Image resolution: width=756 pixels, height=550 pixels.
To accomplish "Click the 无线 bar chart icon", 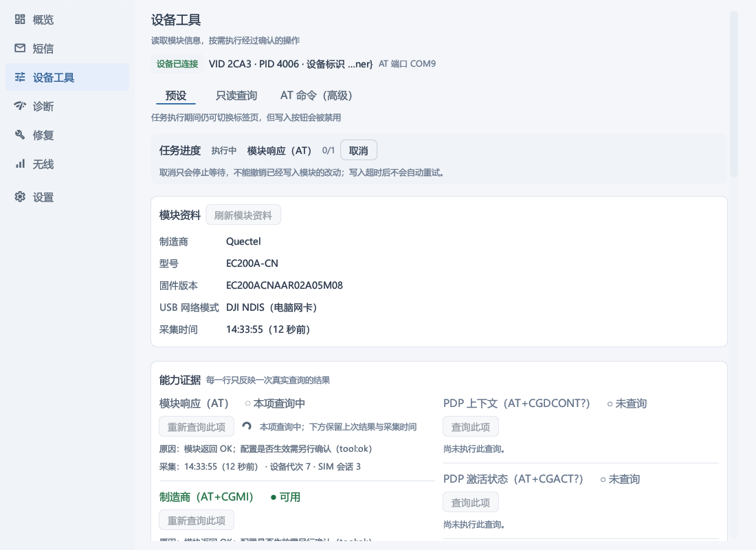I will (x=20, y=164).
